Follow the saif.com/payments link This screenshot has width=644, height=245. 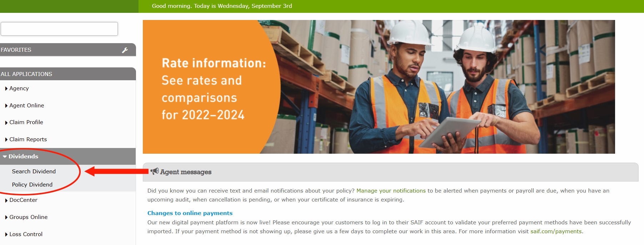pyautogui.click(x=556, y=231)
